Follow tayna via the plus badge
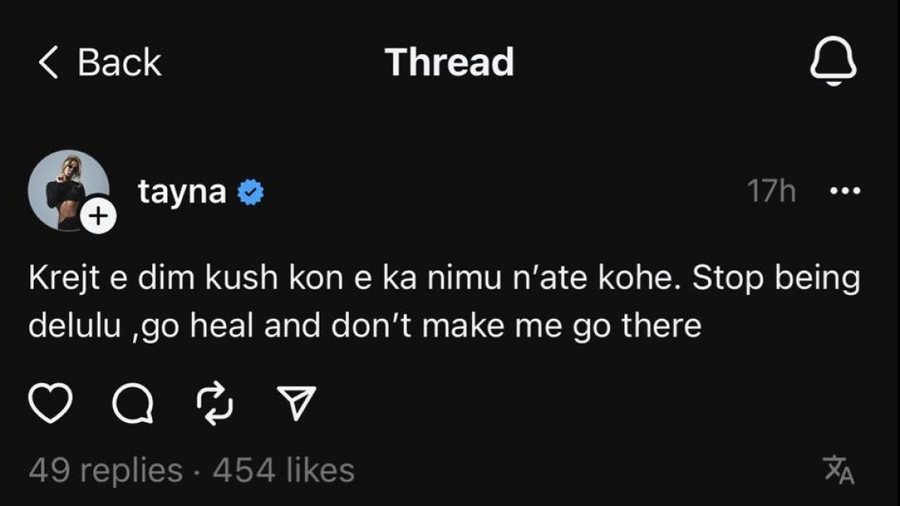Viewport: 900px width, 506px height. (x=100, y=215)
